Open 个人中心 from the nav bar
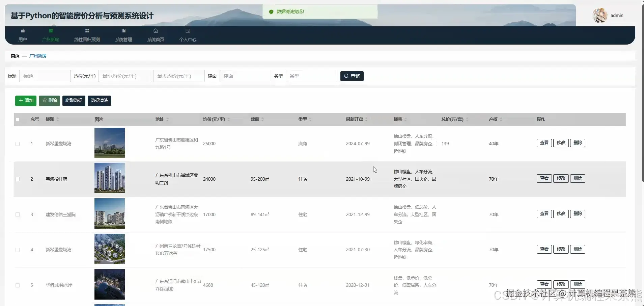 (x=188, y=35)
